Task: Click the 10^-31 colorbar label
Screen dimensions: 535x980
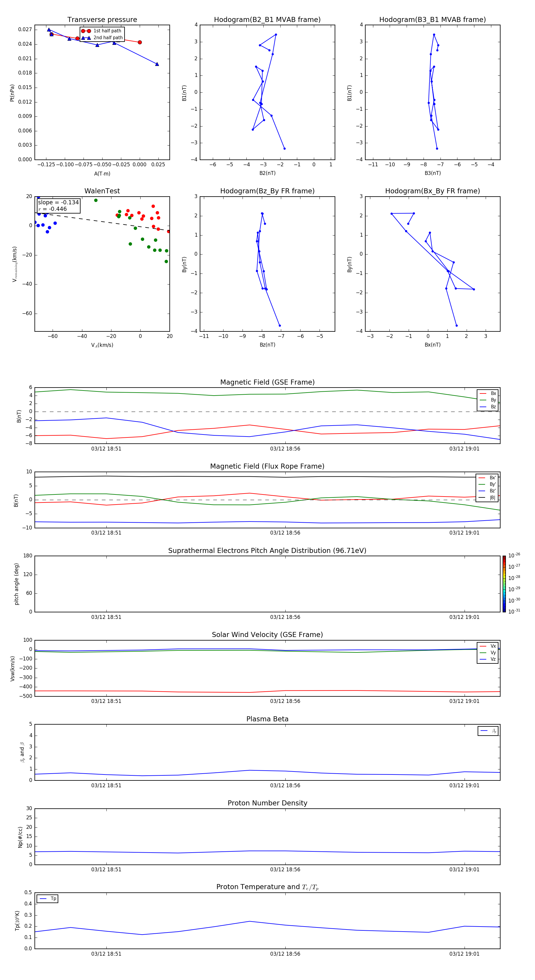Action: tap(514, 611)
